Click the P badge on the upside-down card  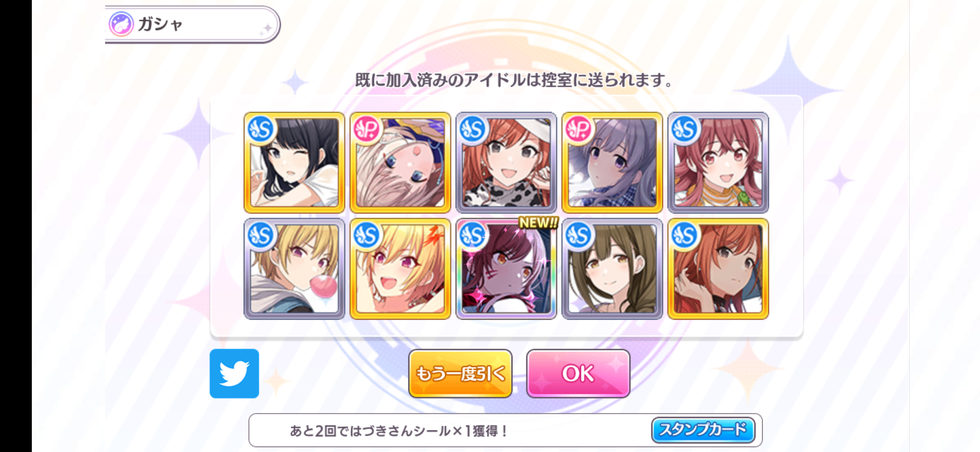tap(366, 129)
